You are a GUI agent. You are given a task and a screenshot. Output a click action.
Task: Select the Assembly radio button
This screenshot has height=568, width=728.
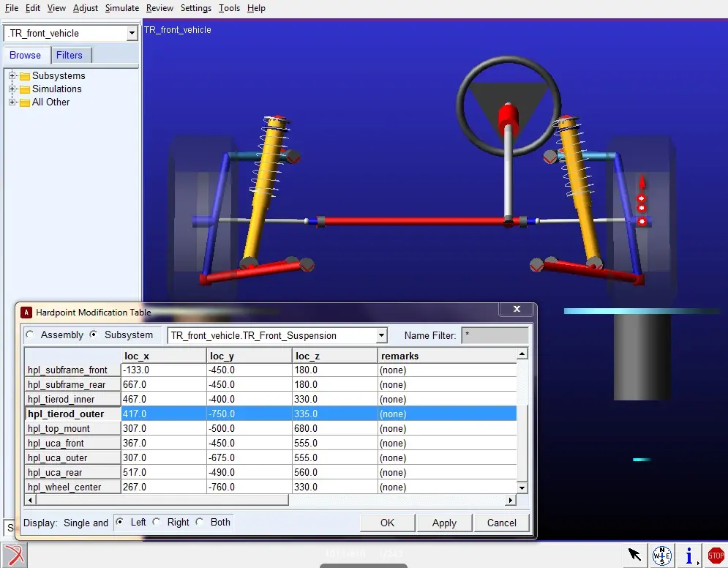[30, 335]
